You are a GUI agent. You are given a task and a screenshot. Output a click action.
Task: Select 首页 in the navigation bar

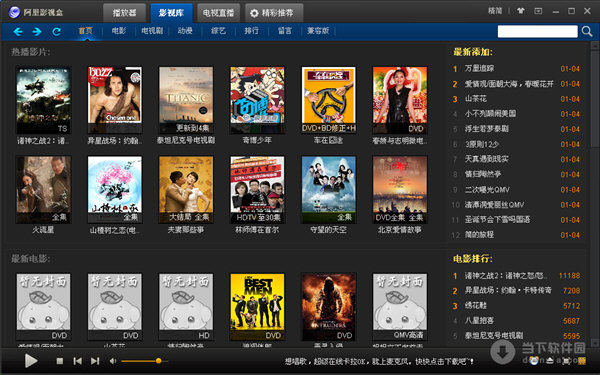click(x=85, y=31)
